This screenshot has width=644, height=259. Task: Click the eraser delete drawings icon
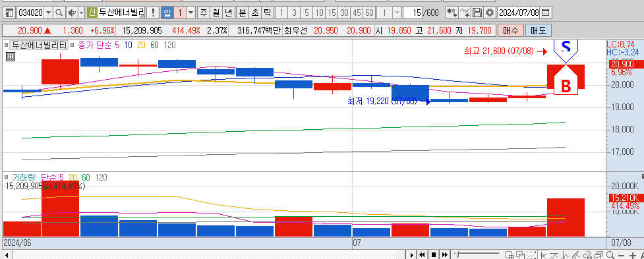[x=588, y=255]
